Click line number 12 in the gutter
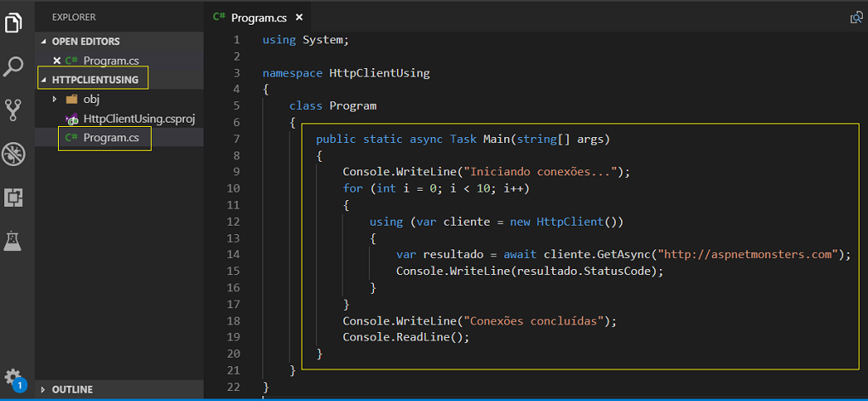868x401 pixels. (x=233, y=222)
